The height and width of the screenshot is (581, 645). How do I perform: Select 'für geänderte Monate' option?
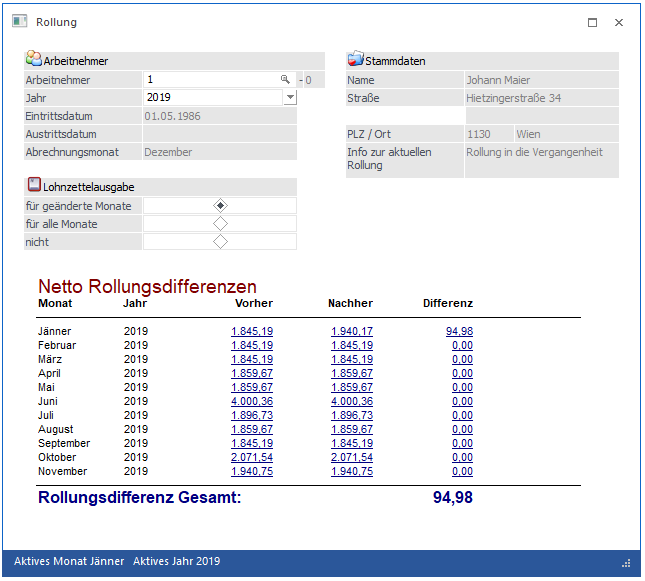(220, 205)
